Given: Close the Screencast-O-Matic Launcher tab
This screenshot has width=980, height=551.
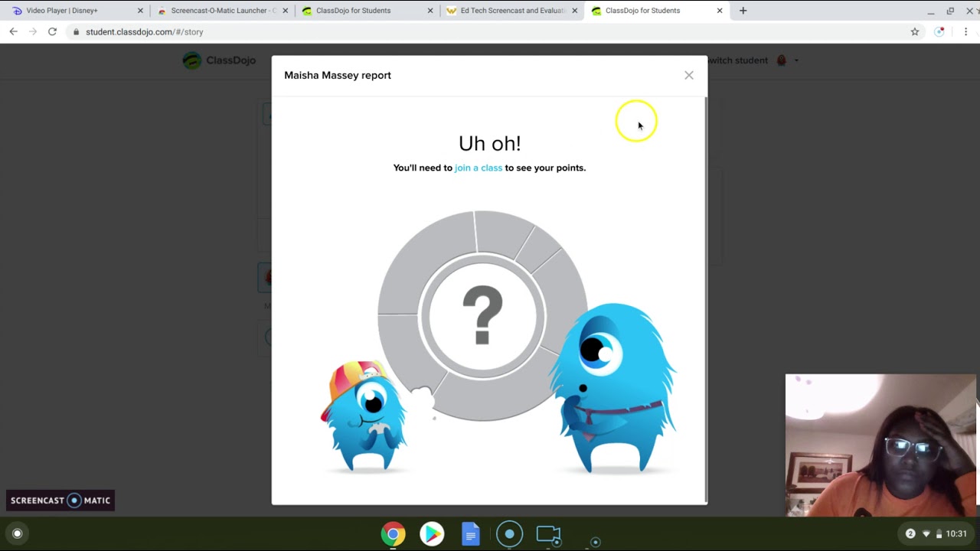Looking at the screenshot, I should (x=286, y=11).
